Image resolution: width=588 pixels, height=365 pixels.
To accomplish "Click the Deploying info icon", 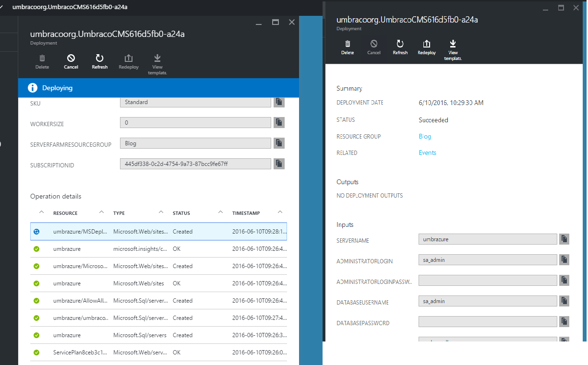I will 33,88.
